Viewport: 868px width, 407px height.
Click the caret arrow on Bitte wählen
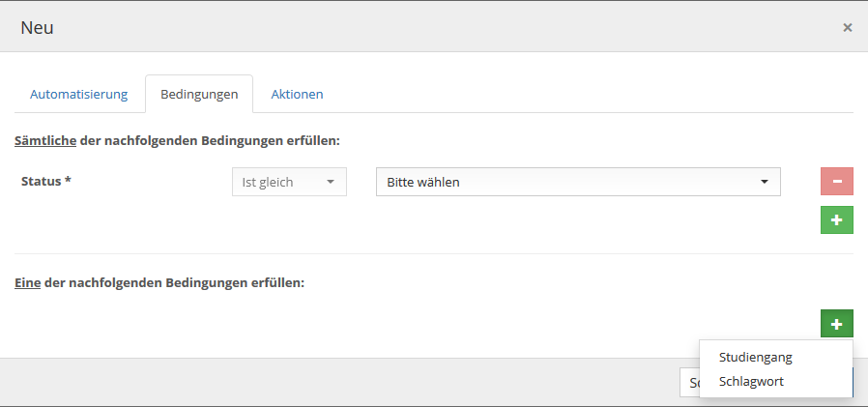[764, 182]
